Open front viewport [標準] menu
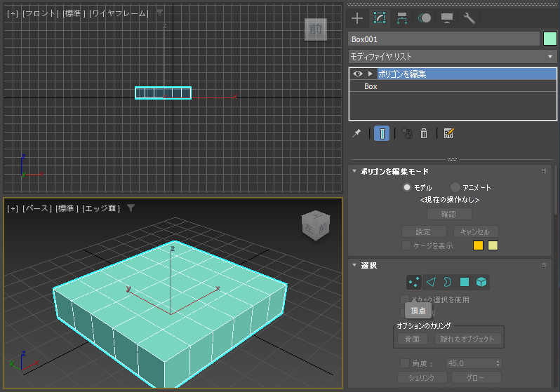This screenshot has width=560, height=392. [74, 13]
